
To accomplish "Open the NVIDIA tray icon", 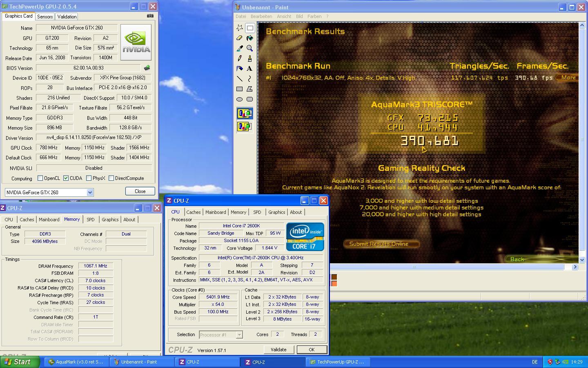I will pos(565,362).
